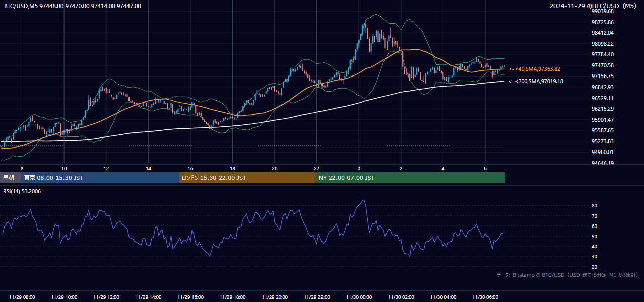The width and height of the screenshot is (644, 302).
Task: Click price axis label 98725.86
Action: tap(603, 22)
